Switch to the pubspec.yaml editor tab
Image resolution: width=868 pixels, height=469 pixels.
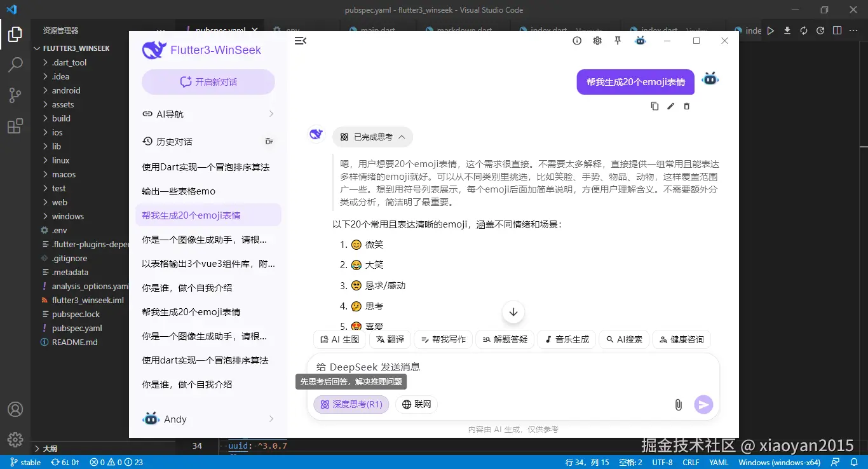[x=220, y=29]
